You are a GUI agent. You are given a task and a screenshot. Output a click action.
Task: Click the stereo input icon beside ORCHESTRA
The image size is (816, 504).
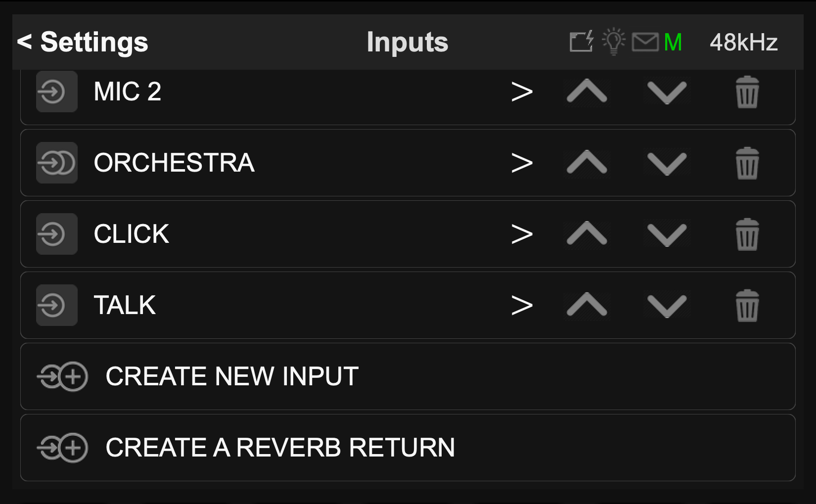point(57,163)
